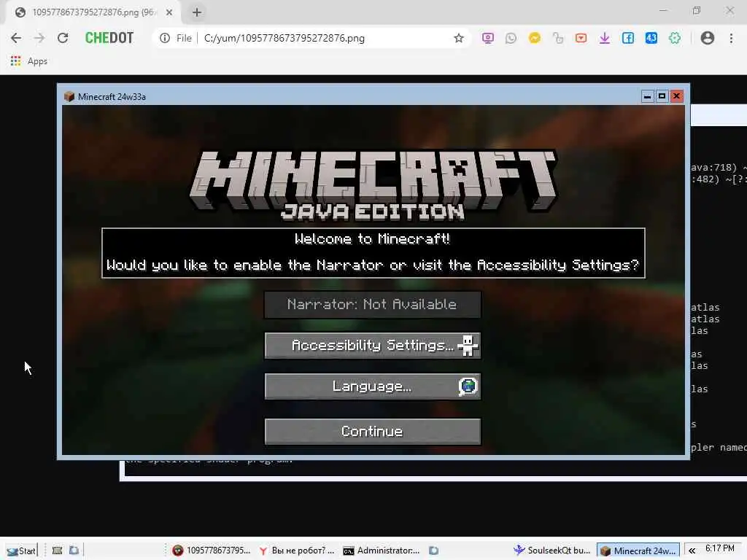Click the blue 43 badge extension icon
Image resolution: width=747 pixels, height=560 pixels.
651,38
